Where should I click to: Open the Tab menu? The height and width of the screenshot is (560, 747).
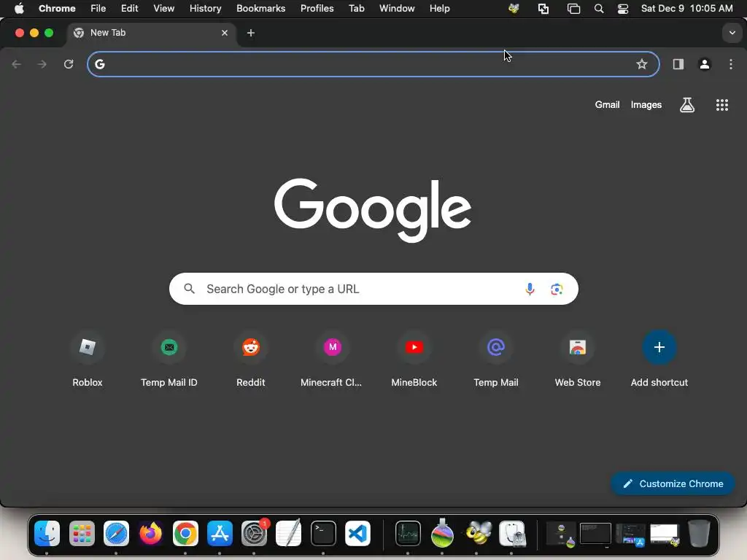(x=356, y=9)
